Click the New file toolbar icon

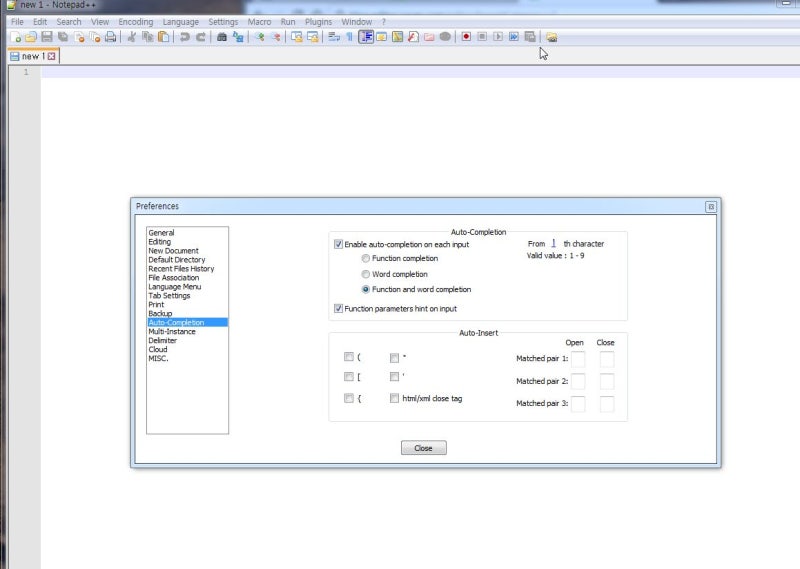[16, 37]
